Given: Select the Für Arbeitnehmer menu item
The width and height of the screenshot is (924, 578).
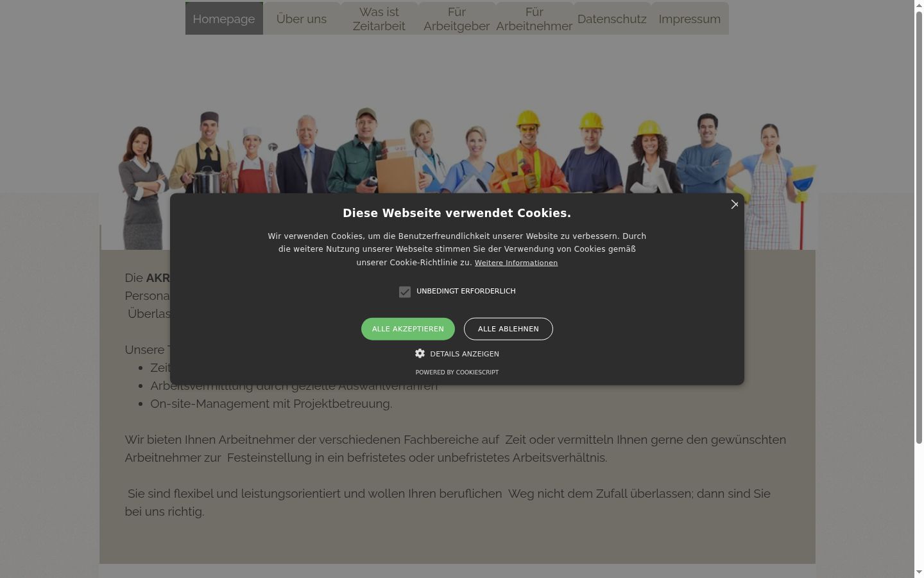Looking at the screenshot, I should pyautogui.click(x=535, y=19).
